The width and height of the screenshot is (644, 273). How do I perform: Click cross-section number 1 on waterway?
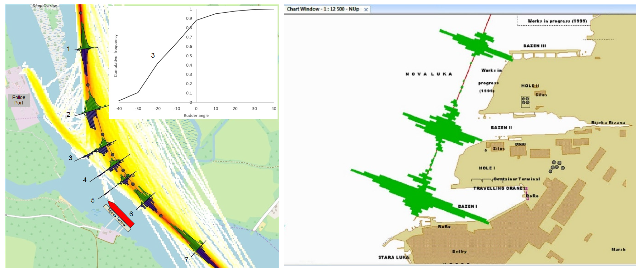(x=68, y=49)
